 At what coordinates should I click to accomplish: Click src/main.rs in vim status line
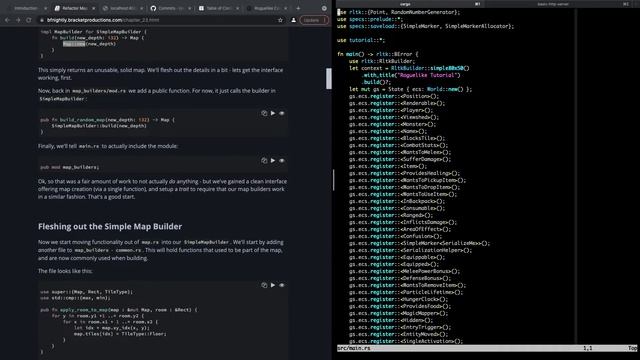click(353, 348)
